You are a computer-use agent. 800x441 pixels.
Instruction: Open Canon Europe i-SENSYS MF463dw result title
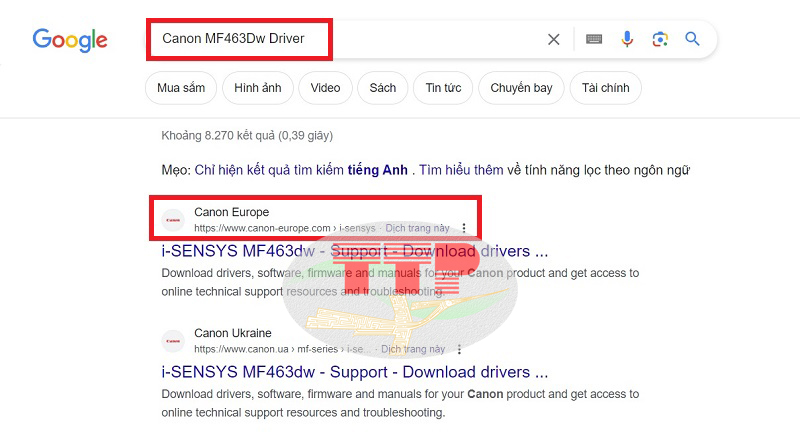pyautogui.click(x=355, y=251)
